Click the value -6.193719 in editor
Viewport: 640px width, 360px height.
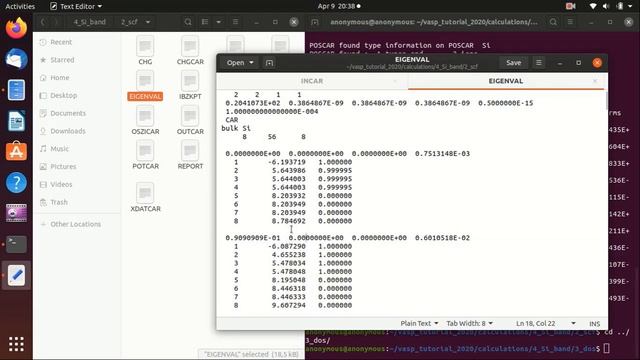[x=287, y=162]
